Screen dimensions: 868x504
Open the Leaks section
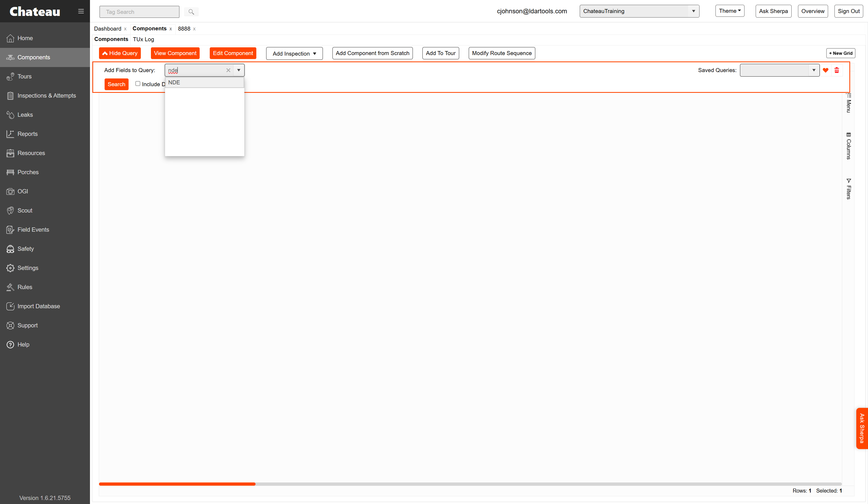(x=45, y=115)
